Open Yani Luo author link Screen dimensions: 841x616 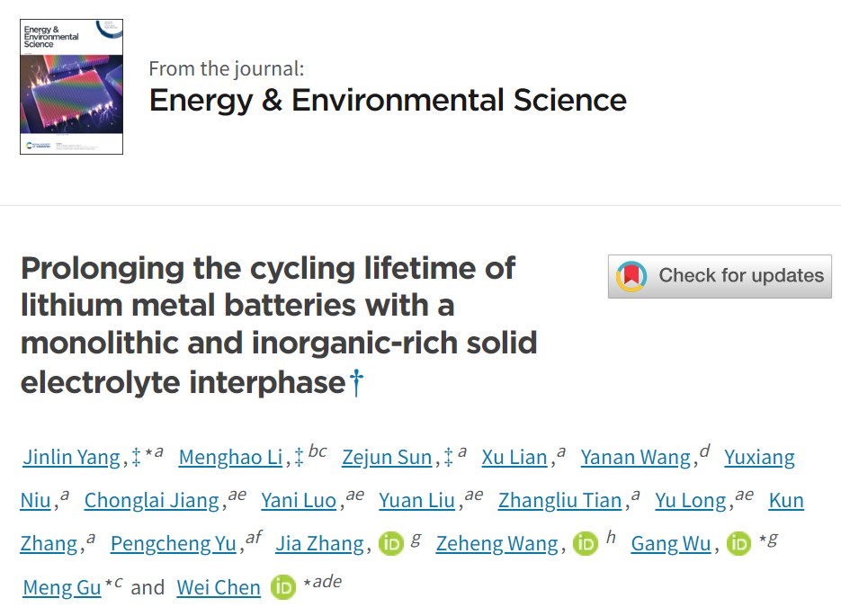coord(299,500)
